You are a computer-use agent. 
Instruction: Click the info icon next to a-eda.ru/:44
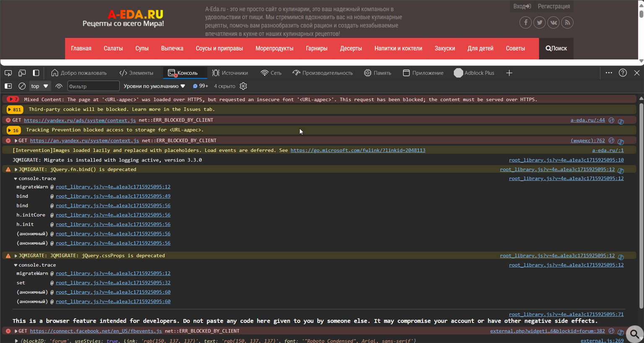coord(611,120)
